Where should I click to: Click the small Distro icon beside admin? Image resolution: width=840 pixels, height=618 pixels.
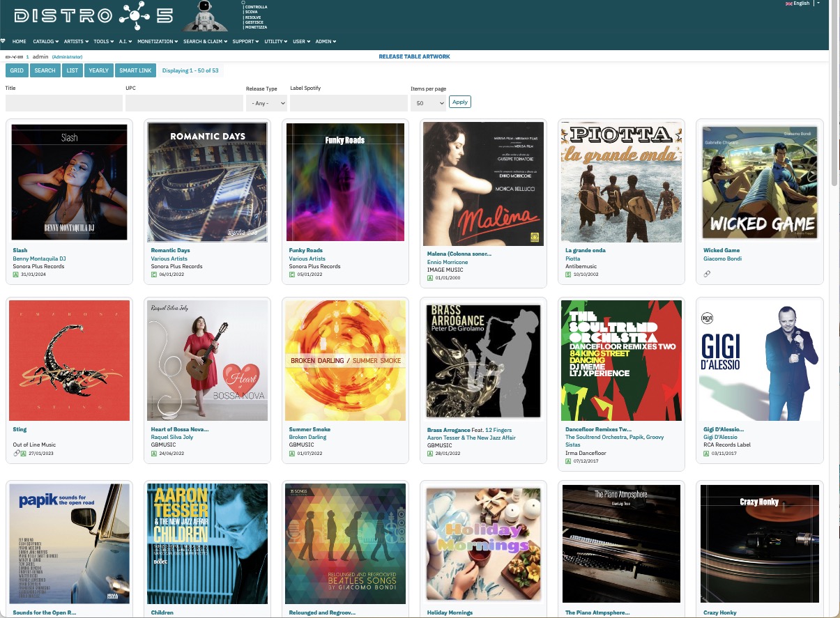point(14,56)
